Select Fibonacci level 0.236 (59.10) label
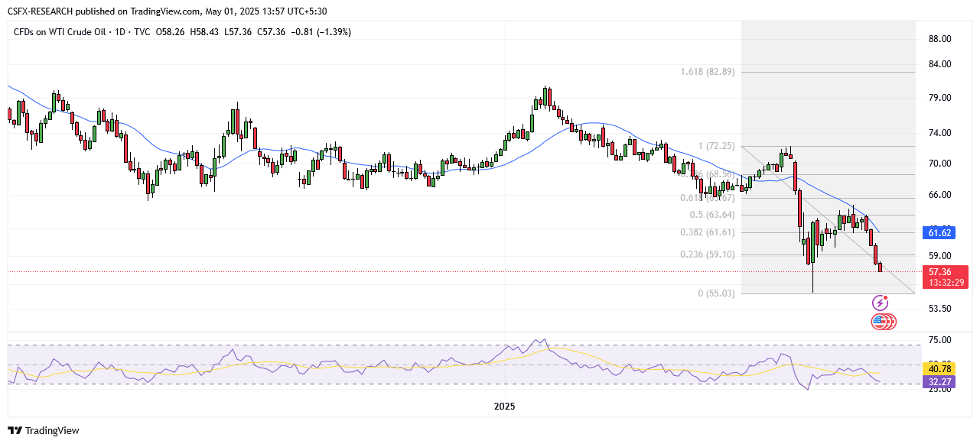Image resolution: width=980 pixels, height=444 pixels. coord(707,255)
